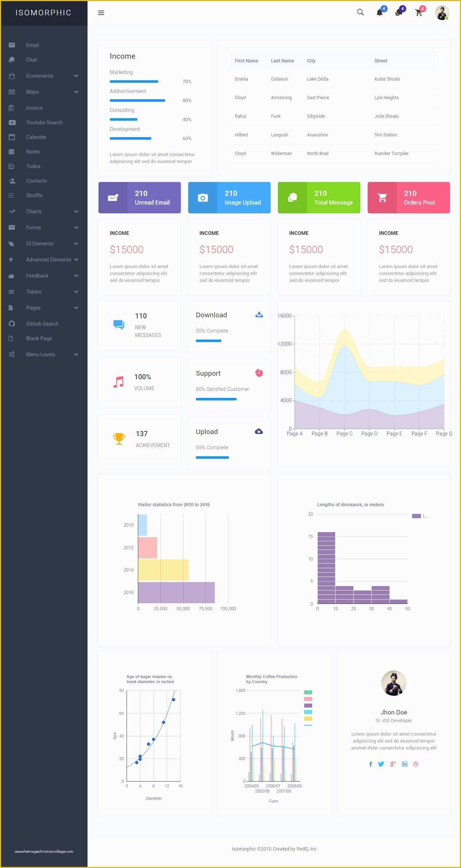Click the 2016 purple visitor bar

click(177, 593)
